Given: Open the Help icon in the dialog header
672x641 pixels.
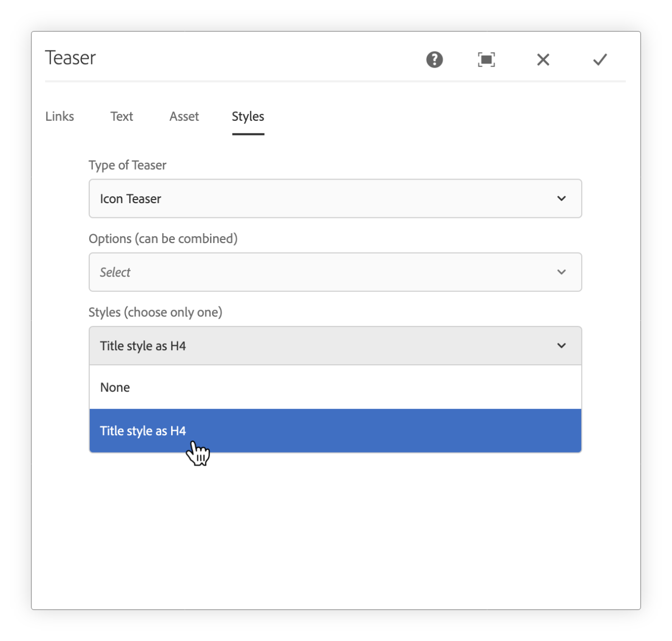Looking at the screenshot, I should point(434,59).
